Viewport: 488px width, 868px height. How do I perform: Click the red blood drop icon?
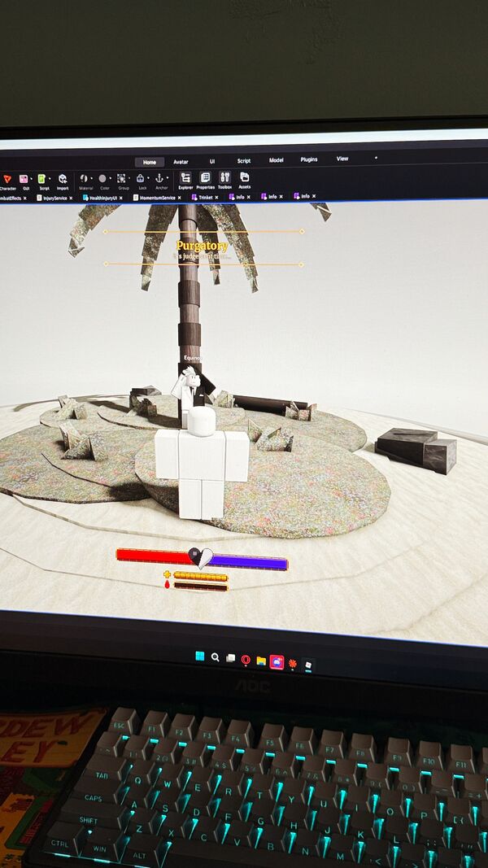pos(167,584)
